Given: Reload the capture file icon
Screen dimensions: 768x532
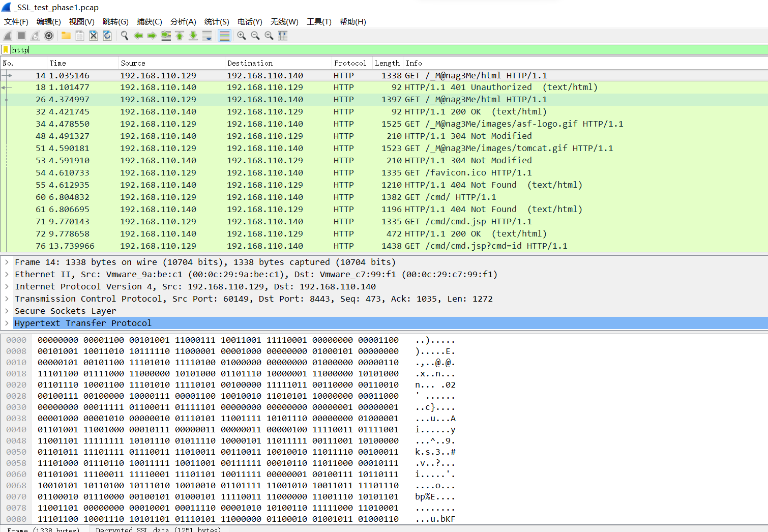Looking at the screenshot, I should [107, 36].
